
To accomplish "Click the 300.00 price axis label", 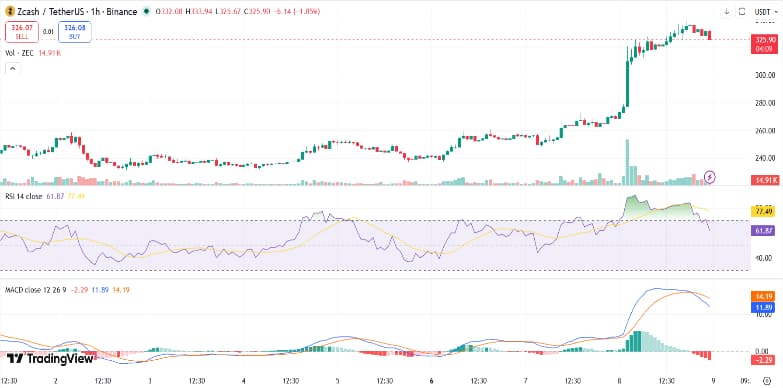I will (x=765, y=75).
